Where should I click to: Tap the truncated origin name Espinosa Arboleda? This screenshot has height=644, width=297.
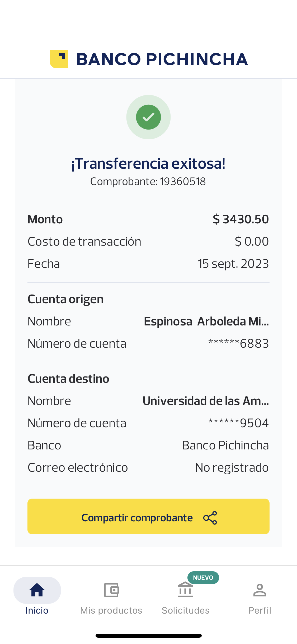pyautogui.click(x=206, y=321)
